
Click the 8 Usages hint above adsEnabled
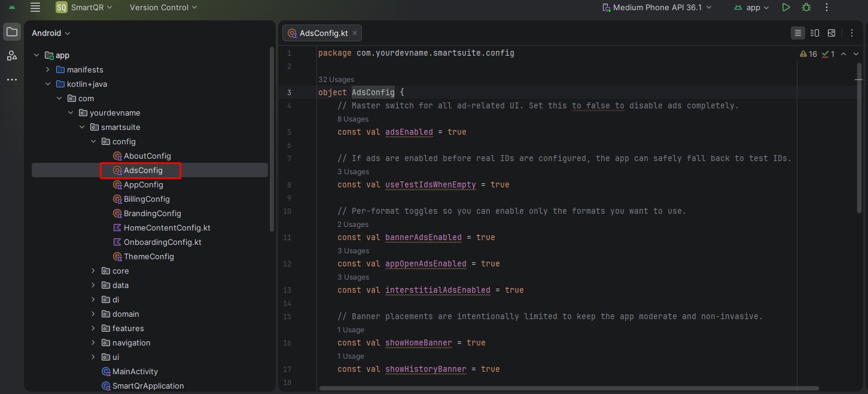click(x=353, y=119)
